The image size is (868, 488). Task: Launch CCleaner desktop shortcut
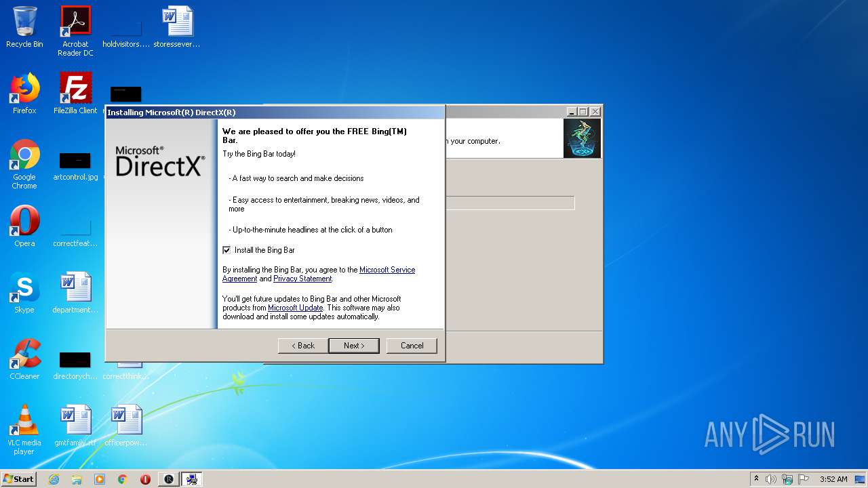pyautogui.click(x=24, y=359)
